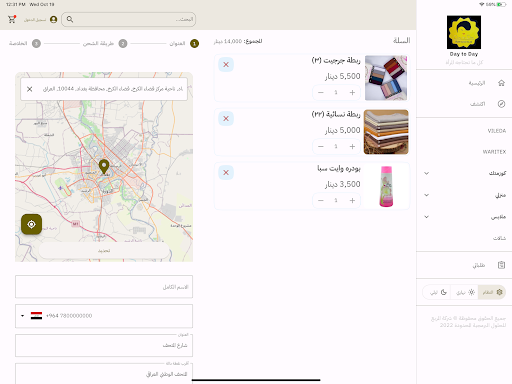
Task: Open the phone country code dropdown
Action: coord(31,316)
